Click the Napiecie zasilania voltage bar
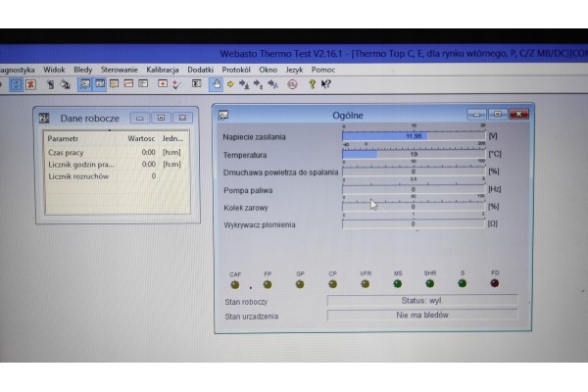The image size is (588, 392). [x=414, y=136]
